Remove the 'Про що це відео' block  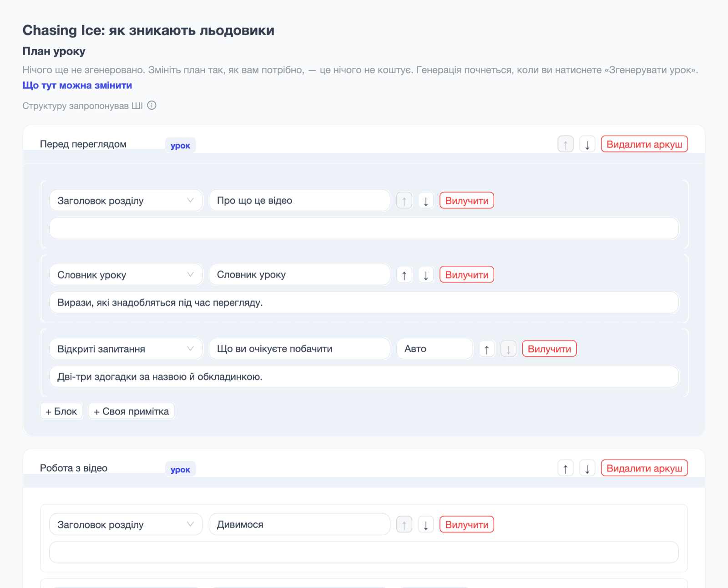tap(467, 201)
